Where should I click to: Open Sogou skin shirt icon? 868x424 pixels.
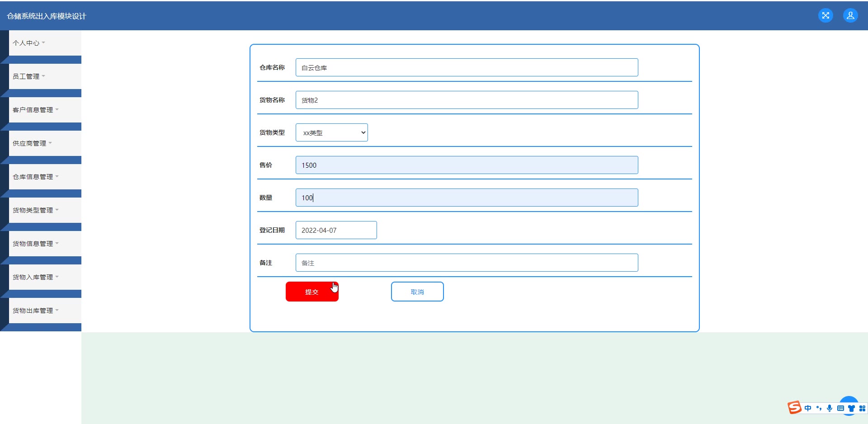pyautogui.click(x=851, y=408)
